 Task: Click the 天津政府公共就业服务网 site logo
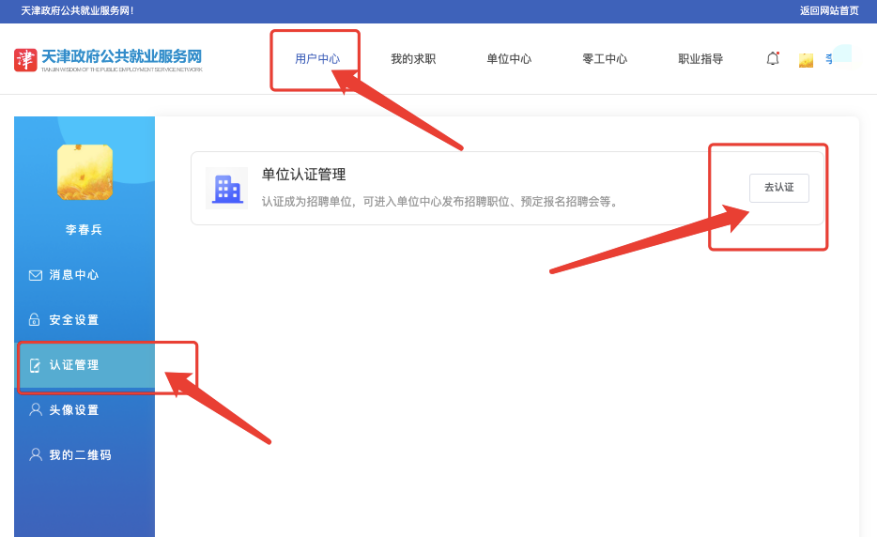pos(108,59)
